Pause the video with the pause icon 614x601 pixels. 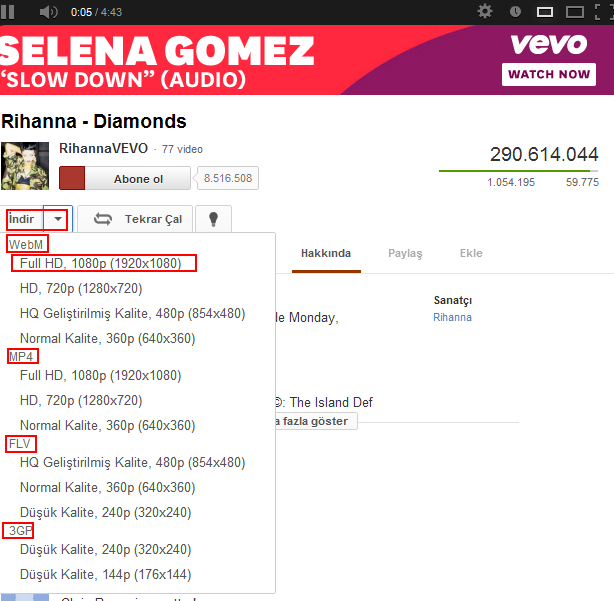pyautogui.click(x=7, y=12)
